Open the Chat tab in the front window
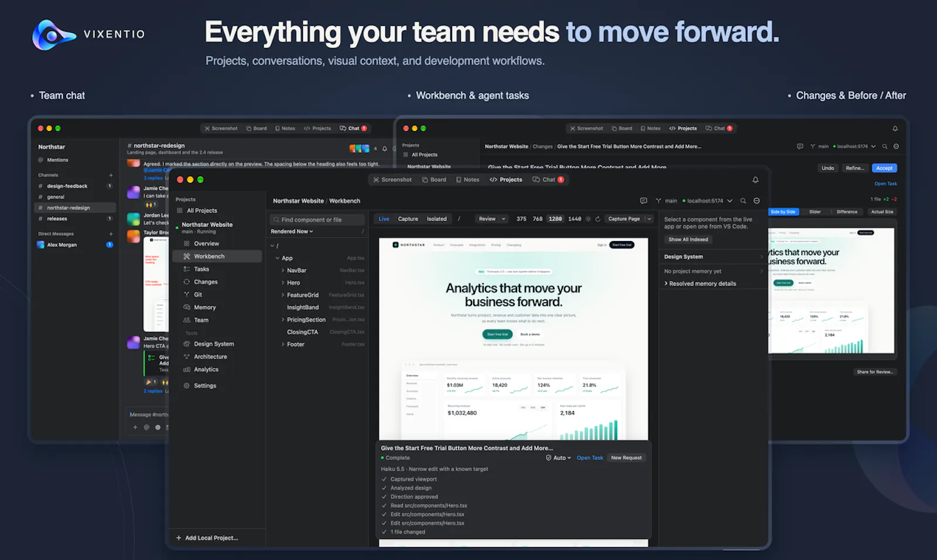Image resolution: width=937 pixels, height=560 pixels. pos(548,180)
